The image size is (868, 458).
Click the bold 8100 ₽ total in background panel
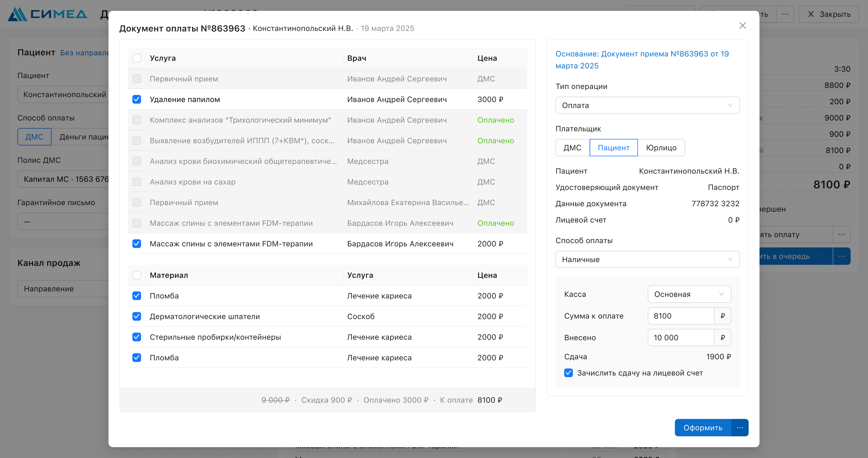click(832, 184)
